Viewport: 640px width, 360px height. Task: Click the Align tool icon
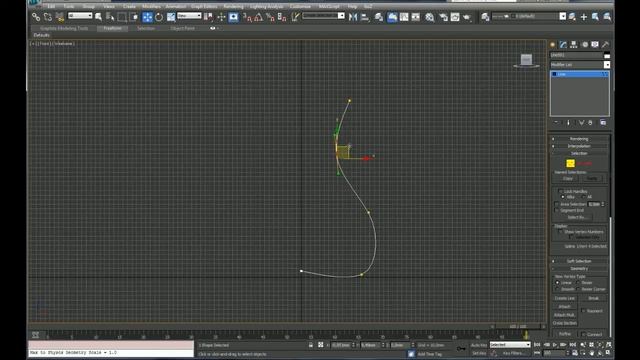pos(365,17)
